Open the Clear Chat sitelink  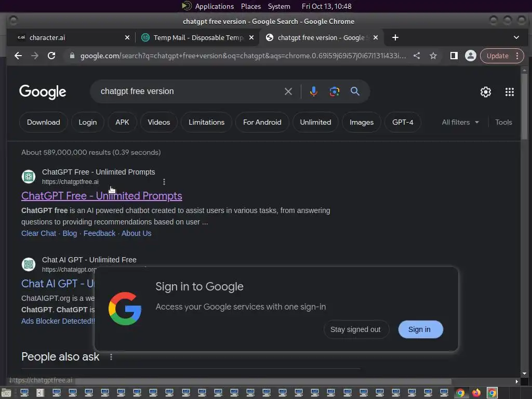pos(38,233)
